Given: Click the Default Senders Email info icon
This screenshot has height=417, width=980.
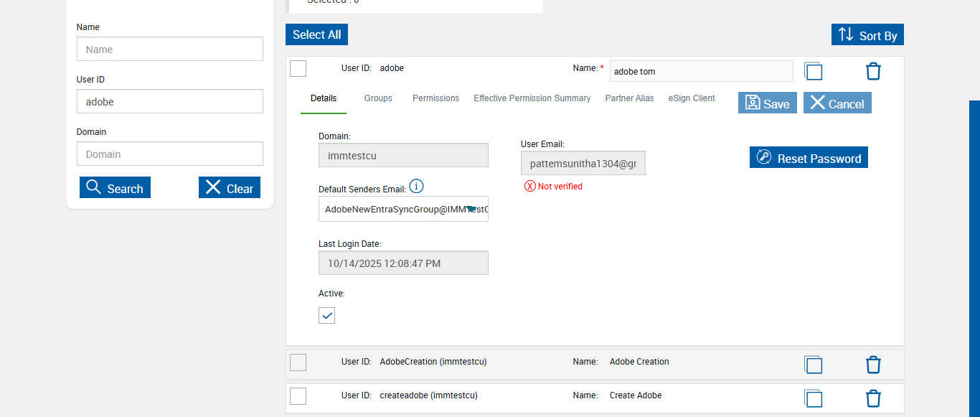Looking at the screenshot, I should coord(416,187).
